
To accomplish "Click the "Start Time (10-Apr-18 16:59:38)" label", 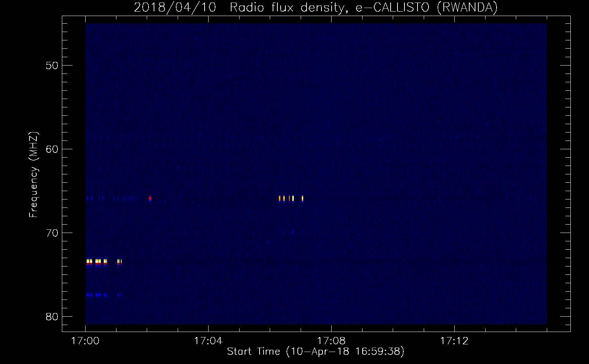I will click(x=316, y=352).
